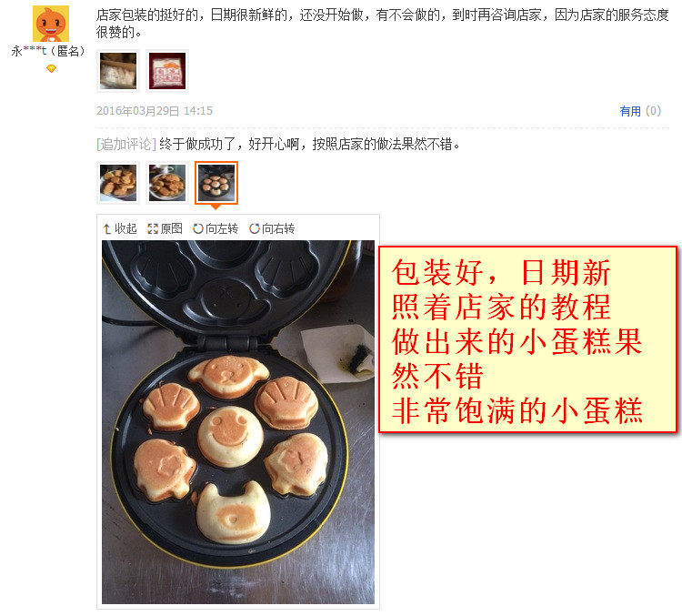This screenshot has height=616, width=682.
Task: Click the 原图 original image icon
Action: 153,228
